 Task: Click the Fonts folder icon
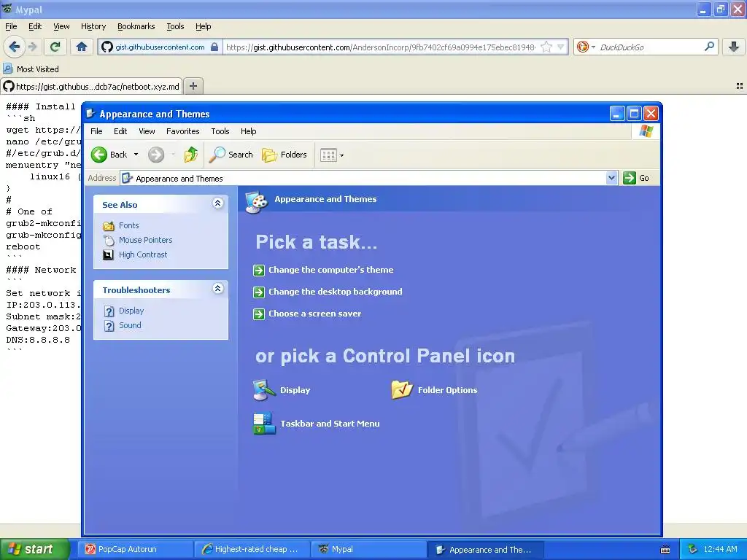[x=109, y=226]
